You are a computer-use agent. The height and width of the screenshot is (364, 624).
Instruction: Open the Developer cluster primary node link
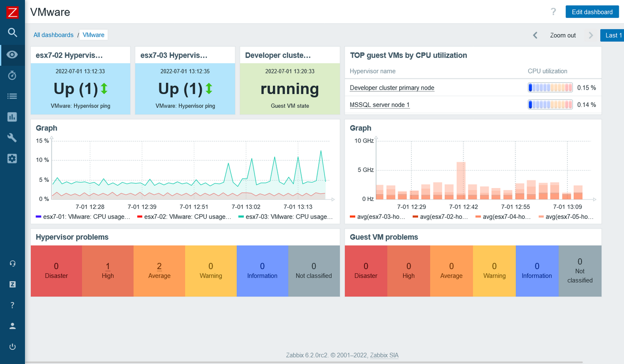[x=392, y=88]
